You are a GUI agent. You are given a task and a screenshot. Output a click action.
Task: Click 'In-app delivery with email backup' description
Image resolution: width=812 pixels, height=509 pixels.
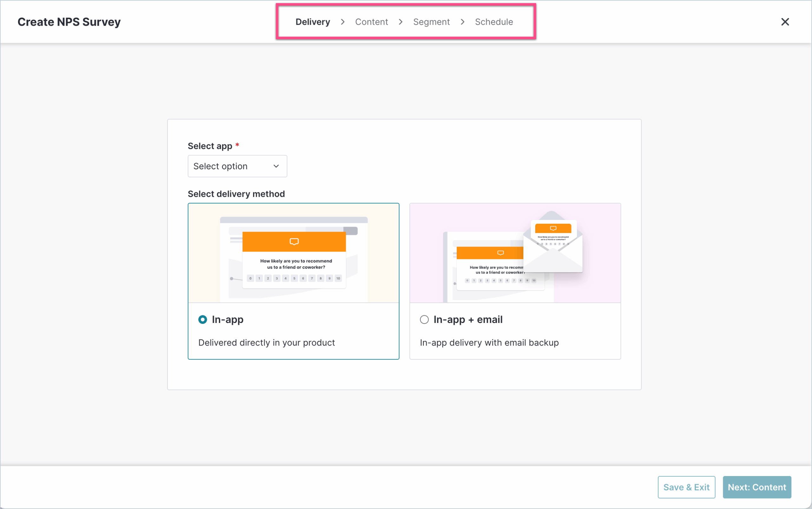(489, 342)
